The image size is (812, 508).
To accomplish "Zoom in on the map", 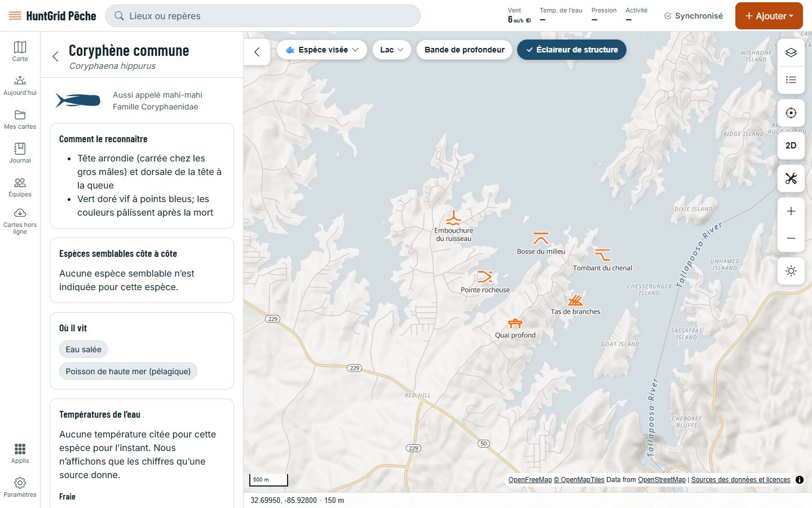I will pyautogui.click(x=791, y=211).
